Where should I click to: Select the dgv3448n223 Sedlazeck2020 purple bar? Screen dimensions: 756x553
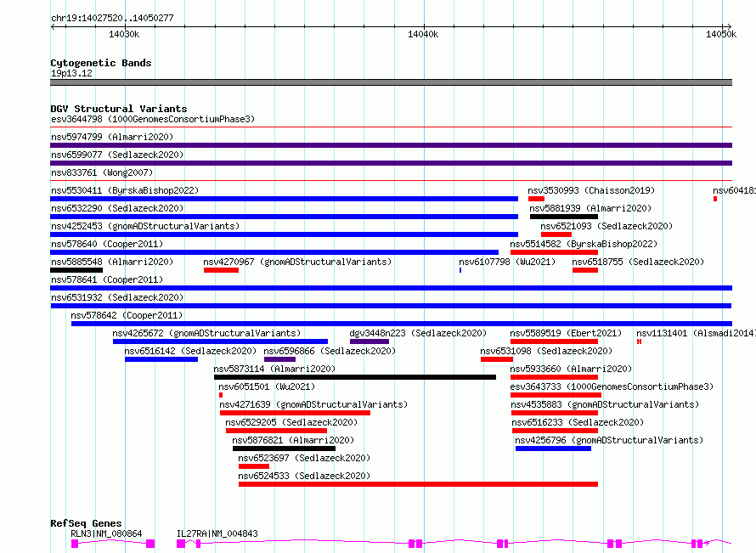coord(370,341)
